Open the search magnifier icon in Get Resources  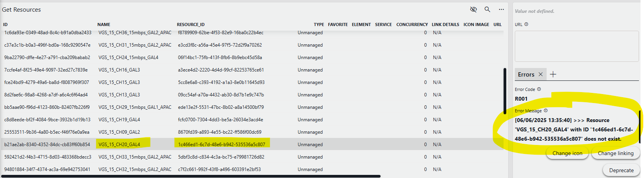(x=487, y=9)
